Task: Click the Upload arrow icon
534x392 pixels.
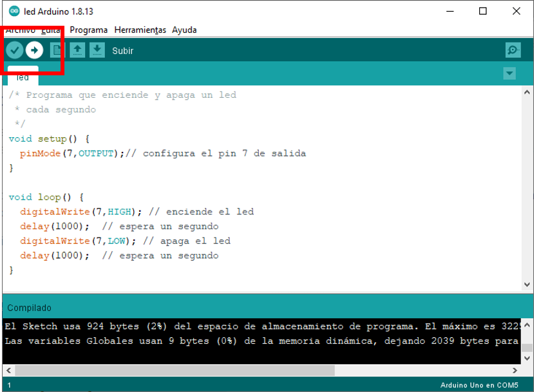Action: coord(34,50)
